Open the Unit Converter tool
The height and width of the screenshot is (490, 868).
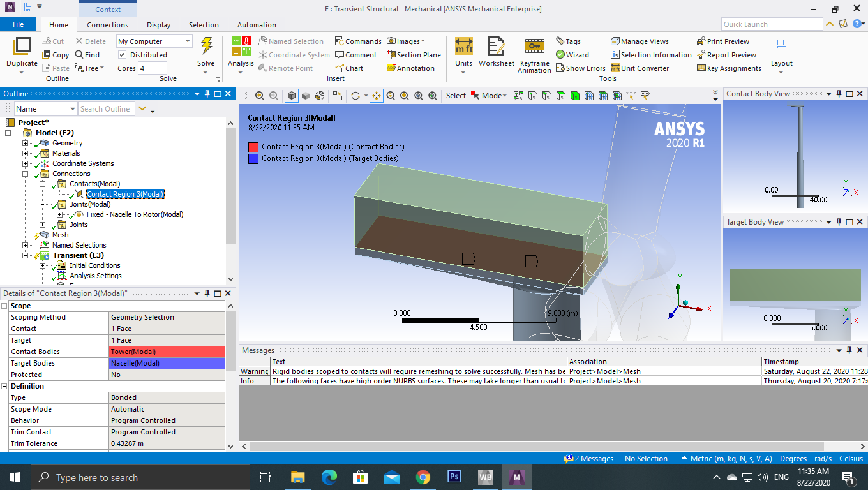(x=640, y=68)
